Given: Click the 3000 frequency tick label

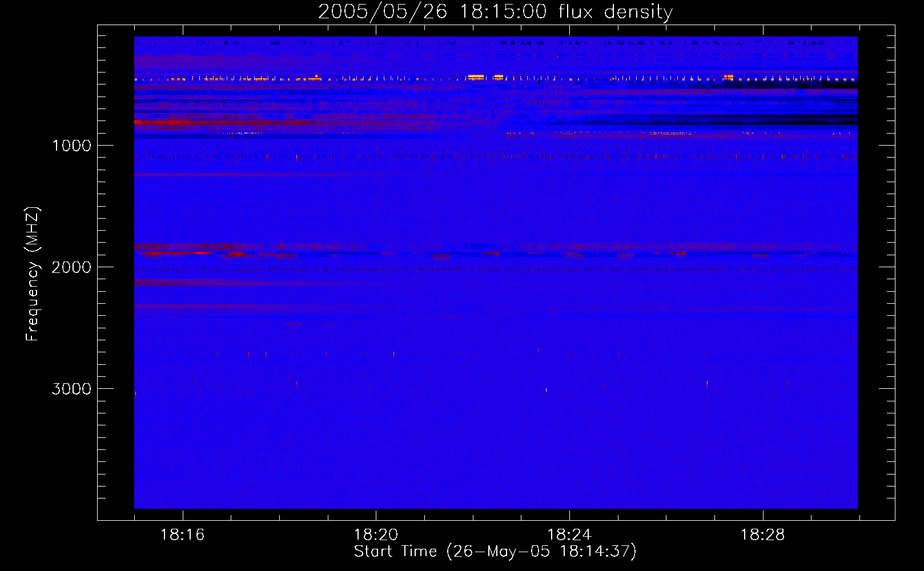Looking at the screenshot, I should coord(71,389).
